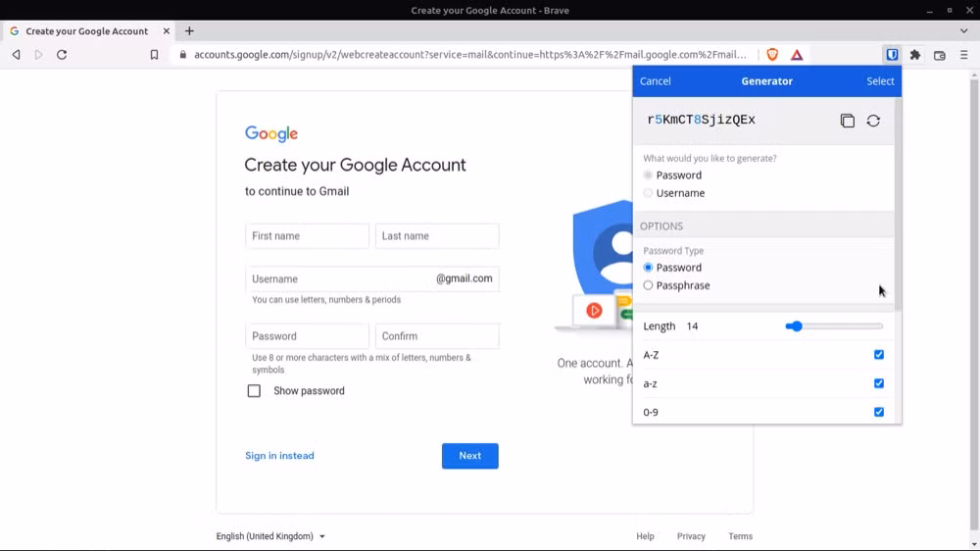Click the Brave Rewards triangle icon
980x551 pixels.
coord(796,55)
